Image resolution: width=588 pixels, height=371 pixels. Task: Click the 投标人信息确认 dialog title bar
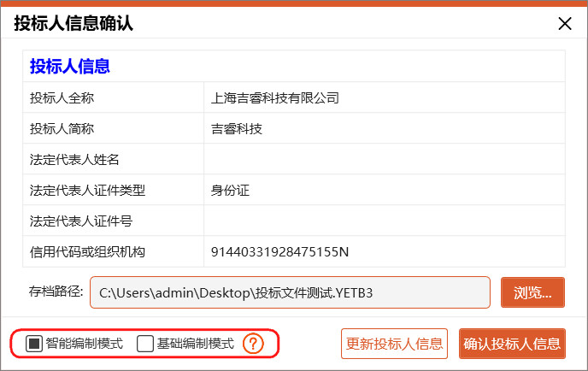click(x=256, y=24)
